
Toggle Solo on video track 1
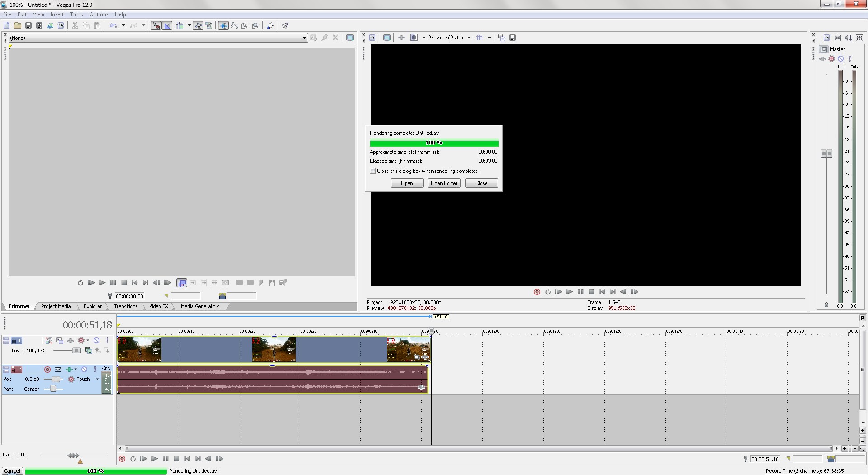point(107,340)
